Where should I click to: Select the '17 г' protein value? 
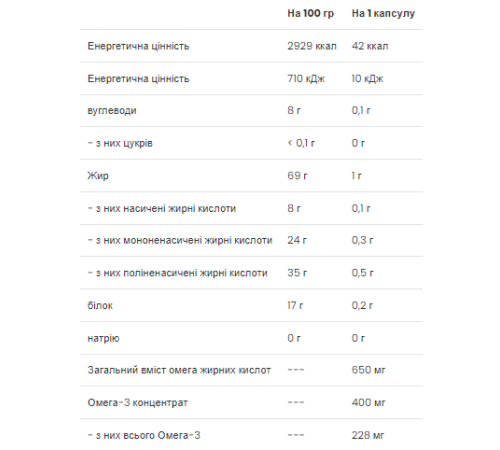pos(295,305)
